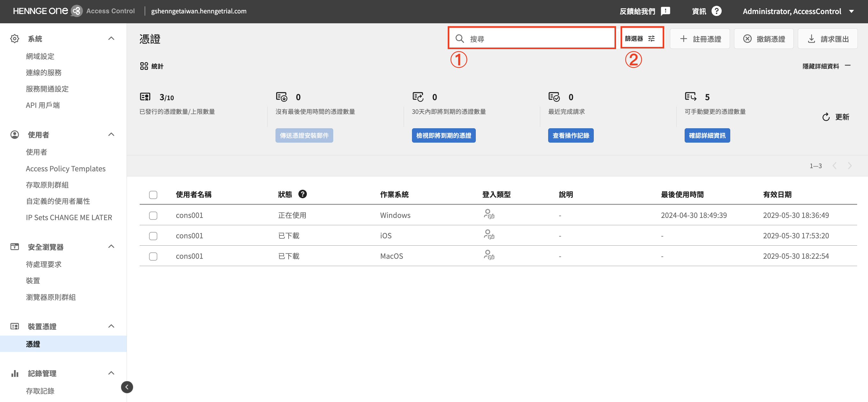Open the 篩選器 filter icon
The image size is (868, 402).
651,39
